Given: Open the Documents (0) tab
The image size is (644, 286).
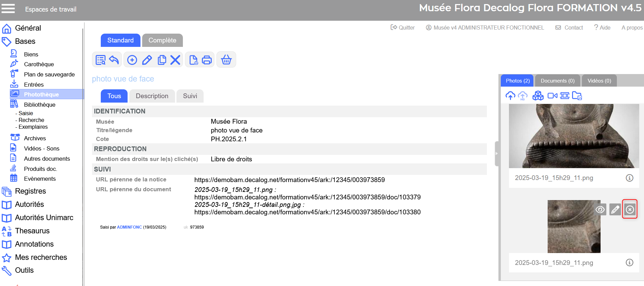Looking at the screenshot, I should (557, 81).
